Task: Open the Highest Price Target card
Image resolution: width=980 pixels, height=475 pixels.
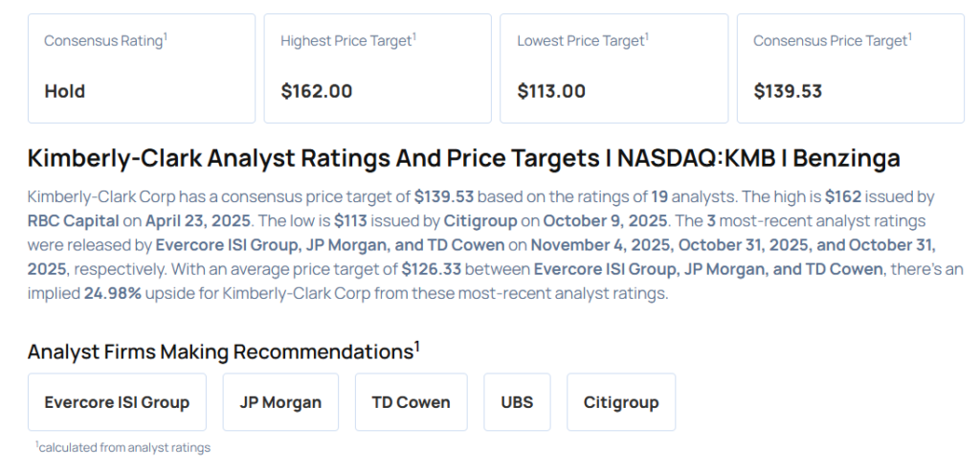Action: point(377,68)
